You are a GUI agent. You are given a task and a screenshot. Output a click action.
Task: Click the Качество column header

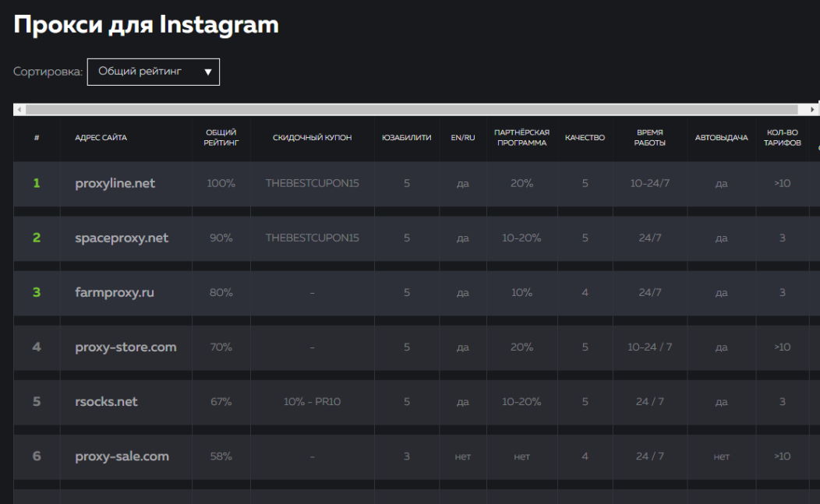[585, 138]
